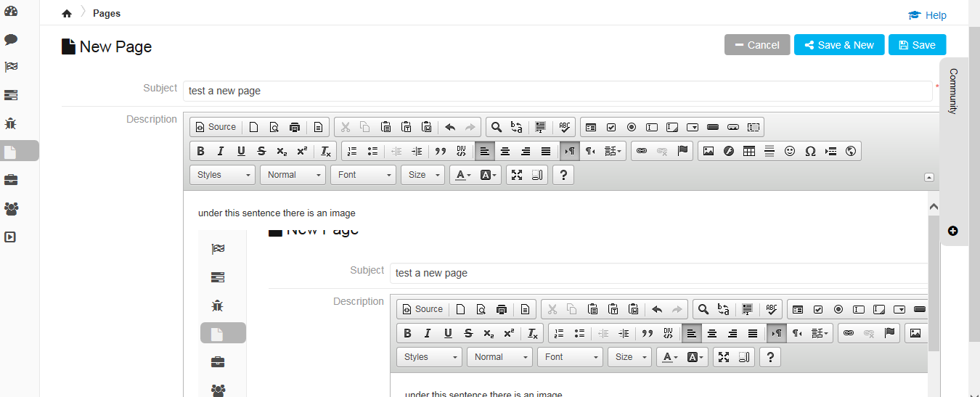The height and width of the screenshot is (397, 980).
Task: Toggle Justify alignment
Action: pyautogui.click(x=546, y=151)
